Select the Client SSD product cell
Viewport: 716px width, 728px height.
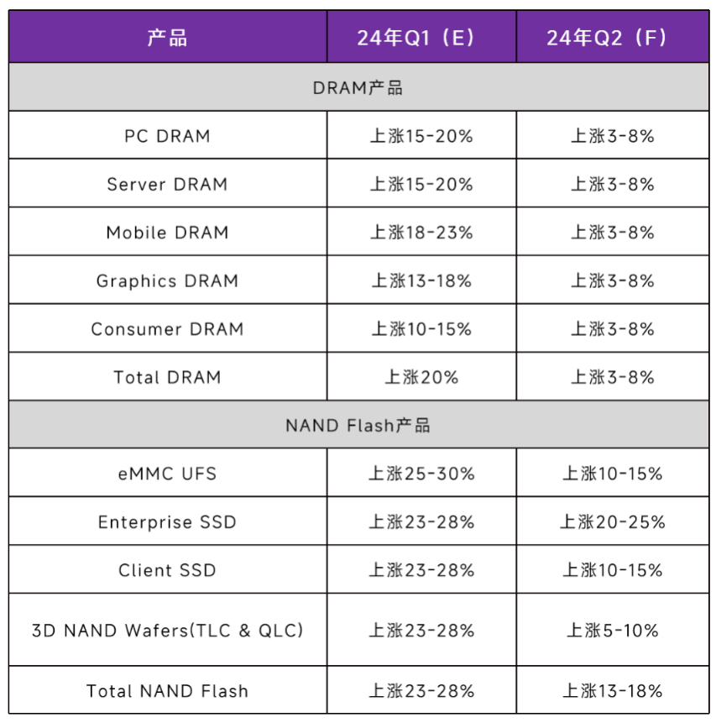pos(167,570)
